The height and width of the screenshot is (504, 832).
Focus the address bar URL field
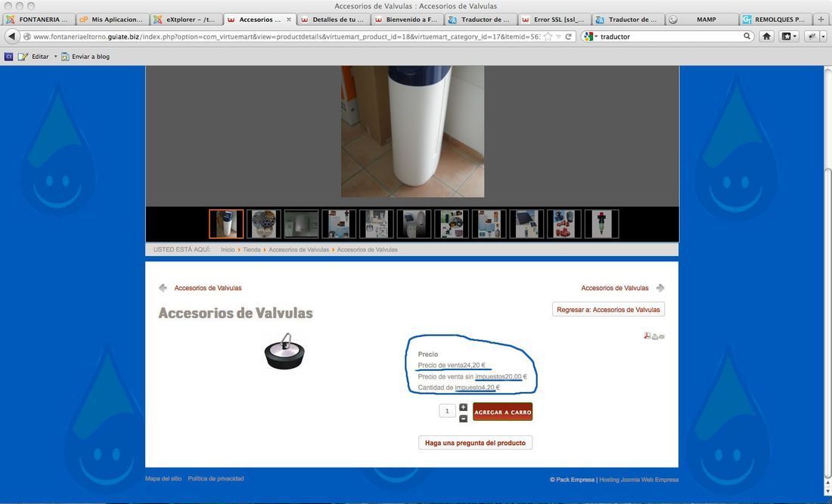(287, 36)
